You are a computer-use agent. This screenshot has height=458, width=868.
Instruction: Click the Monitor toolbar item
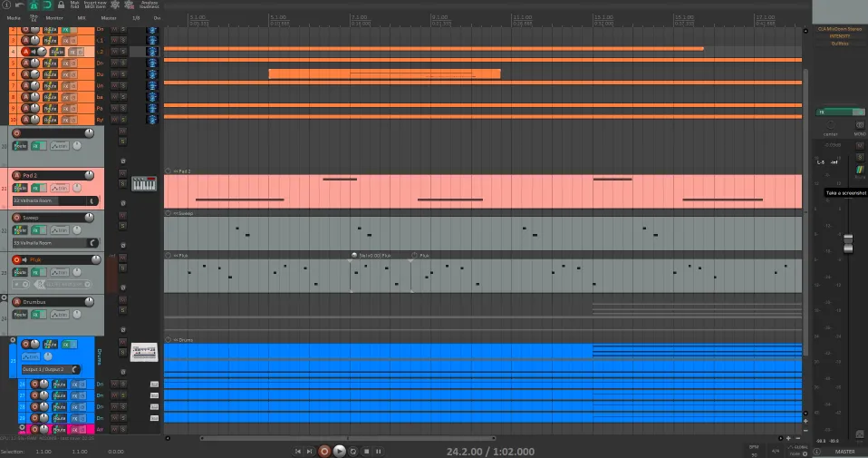[54, 18]
